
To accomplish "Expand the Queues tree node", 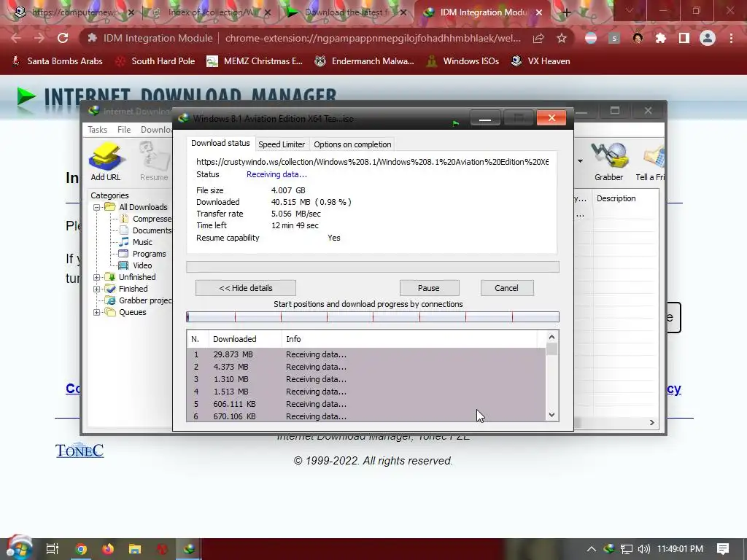I will 97,312.
